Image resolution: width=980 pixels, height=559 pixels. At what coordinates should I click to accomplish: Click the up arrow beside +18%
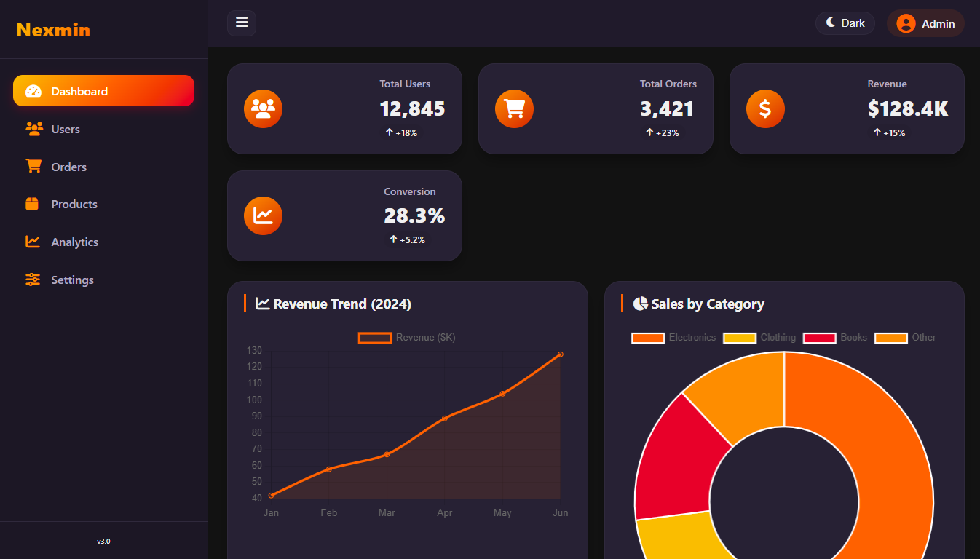pos(390,132)
